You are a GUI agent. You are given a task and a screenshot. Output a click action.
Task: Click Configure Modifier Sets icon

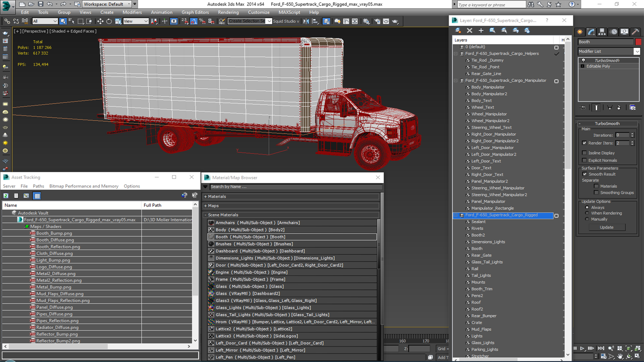coord(633,108)
